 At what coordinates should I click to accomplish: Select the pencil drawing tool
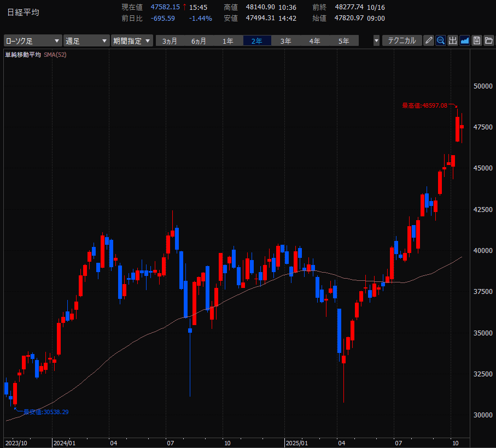point(429,40)
